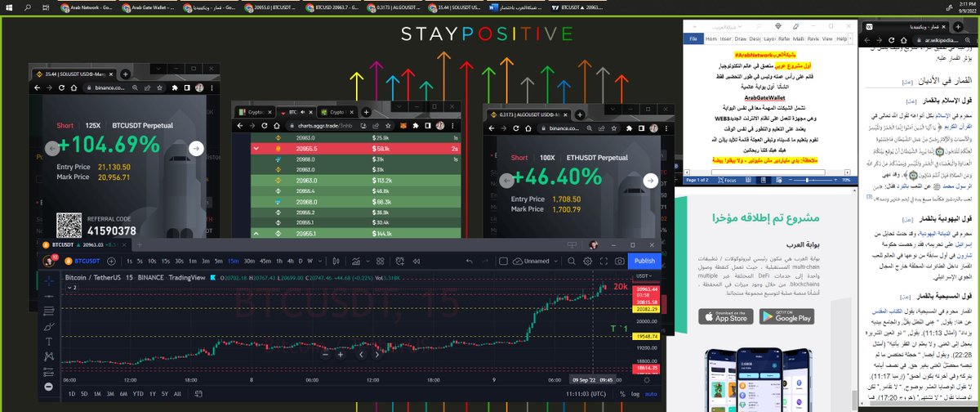980x412 pixels.
Task: Move chart left with the arrow button
Action: tap(361, 355)
